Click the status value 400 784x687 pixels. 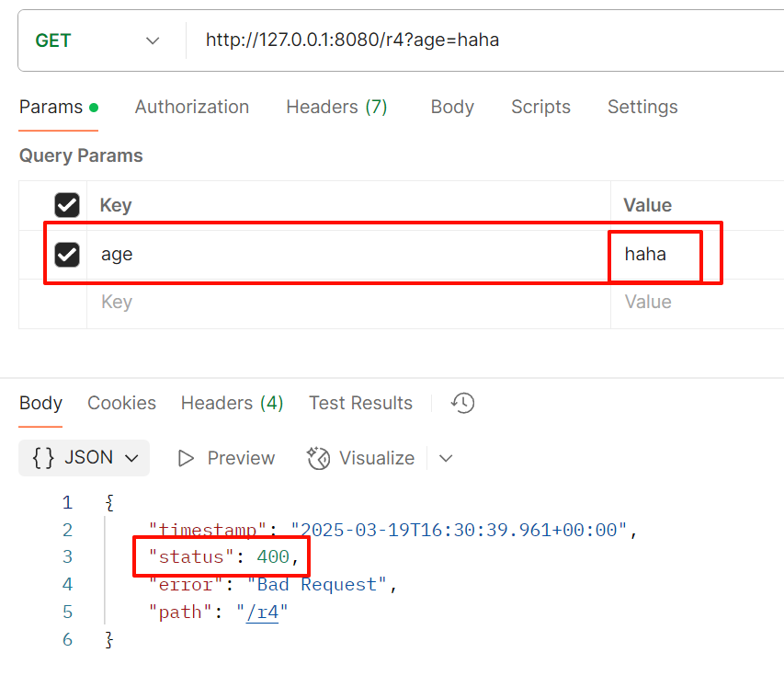(x=273, y=557)
